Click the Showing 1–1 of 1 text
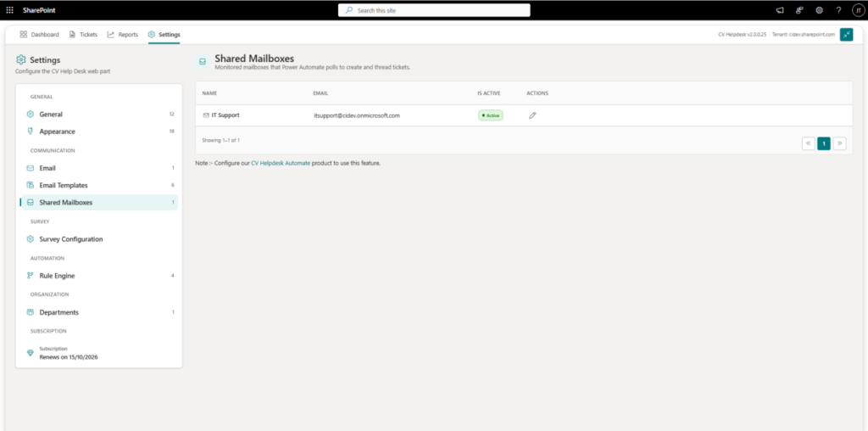 point(221,140)
